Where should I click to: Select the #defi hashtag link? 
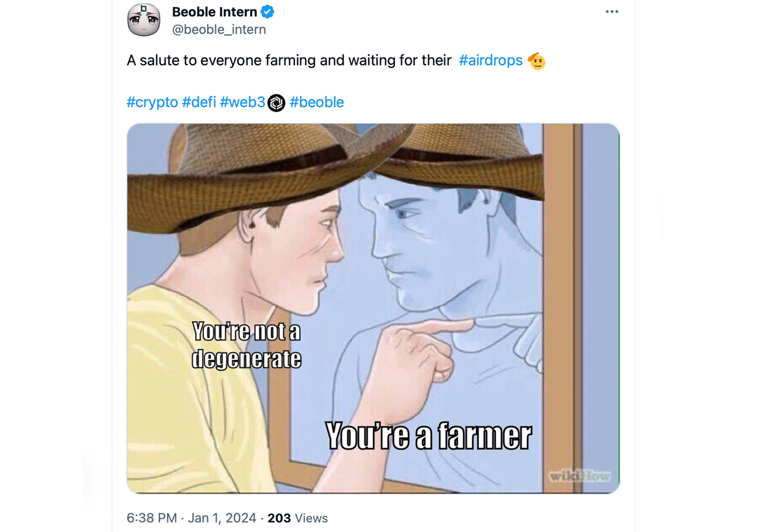[199, 102]
